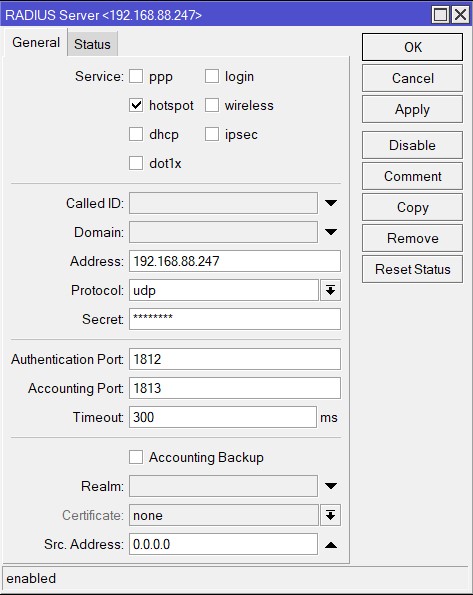Click the Timeout value field

[223, 417]
